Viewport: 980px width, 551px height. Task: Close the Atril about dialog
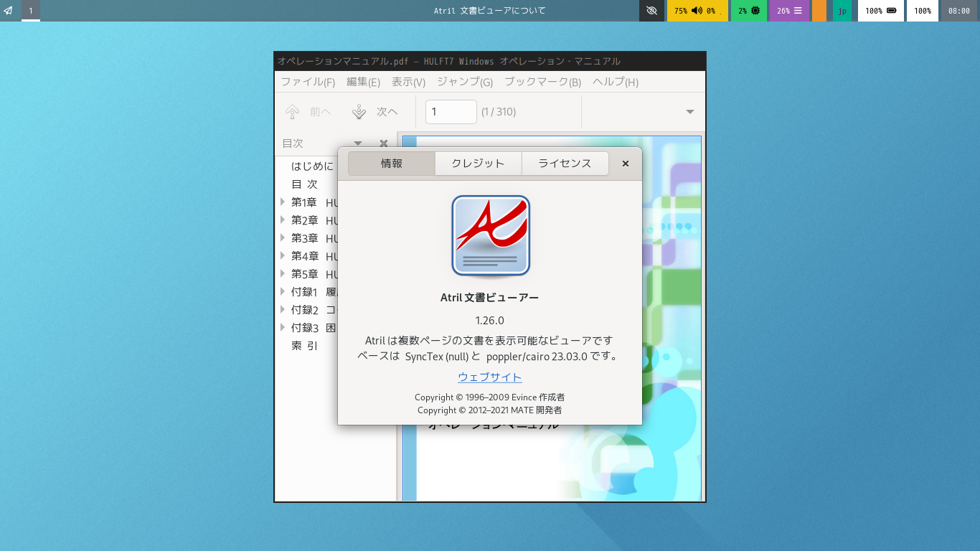(626, 164)
